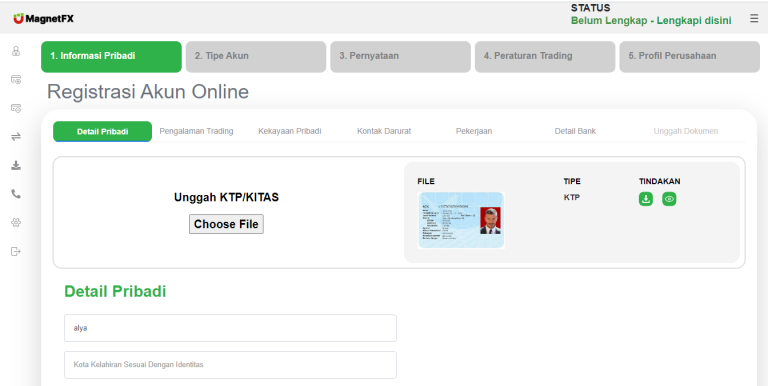
Task: Click the KTP image thumbnail
Action: click(x=461, y=220)
